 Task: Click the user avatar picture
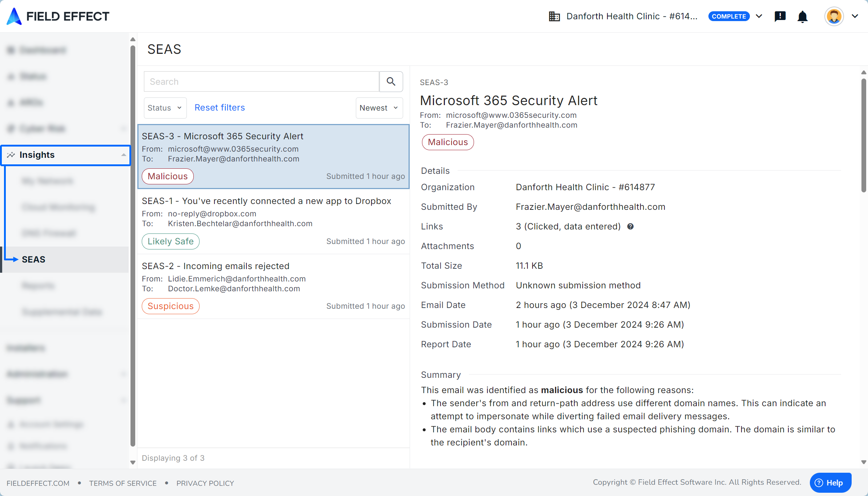(x=834, y=16)
